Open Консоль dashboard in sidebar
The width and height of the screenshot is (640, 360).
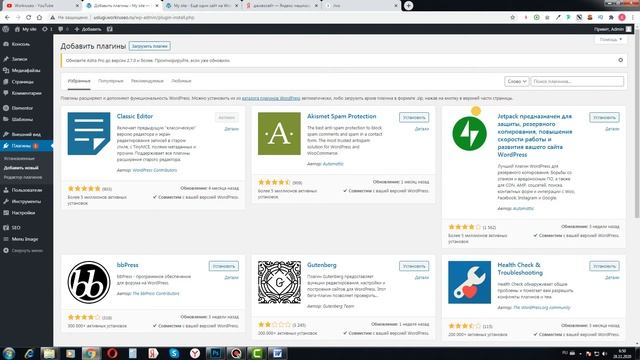pos(21,44)
